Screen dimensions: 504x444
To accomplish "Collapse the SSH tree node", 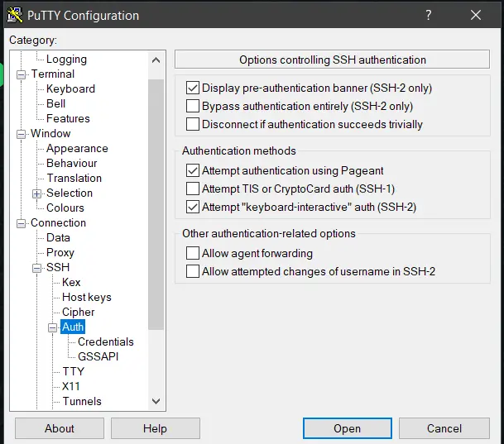I will 36,268.
